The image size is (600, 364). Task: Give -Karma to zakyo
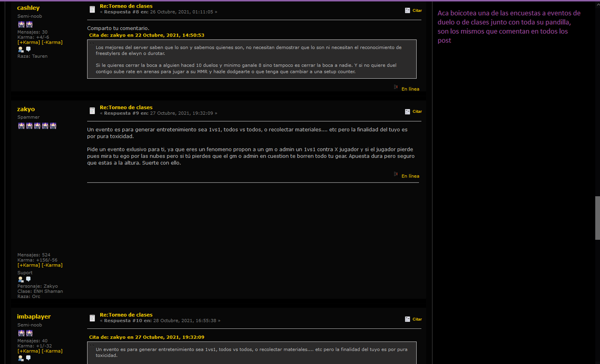point(52,265)
